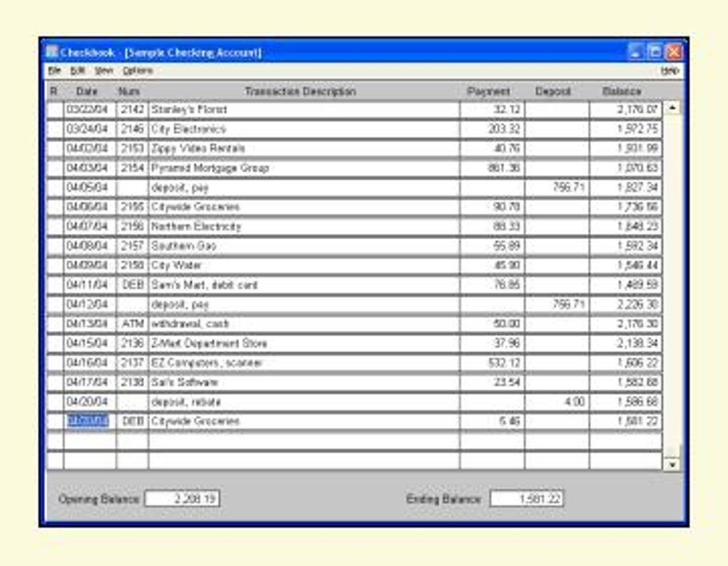Maximize the Checkbook window
Screen dimensions: 728x566
click(654, 51)
